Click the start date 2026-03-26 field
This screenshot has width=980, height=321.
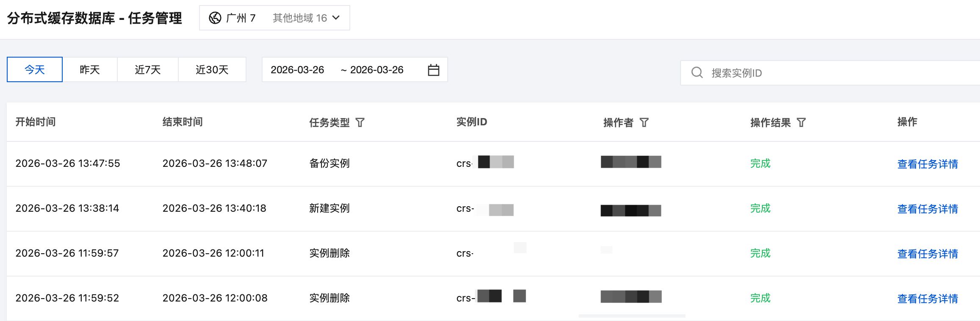297,70
